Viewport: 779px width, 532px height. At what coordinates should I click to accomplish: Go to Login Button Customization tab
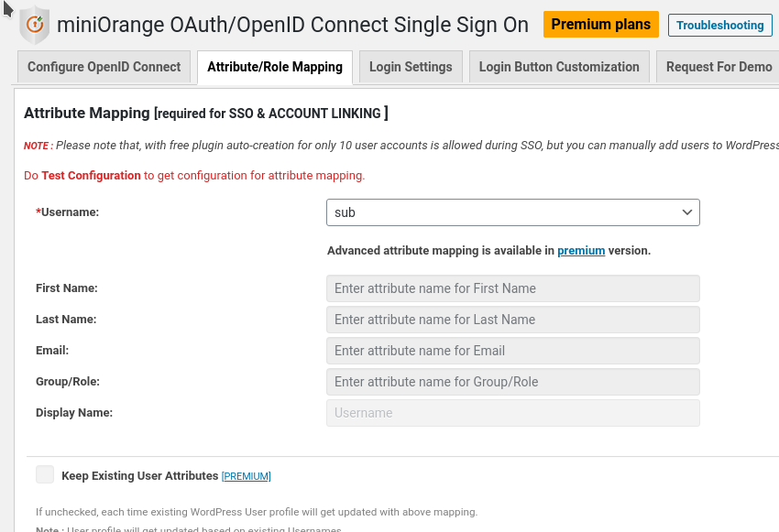point(559,67)
